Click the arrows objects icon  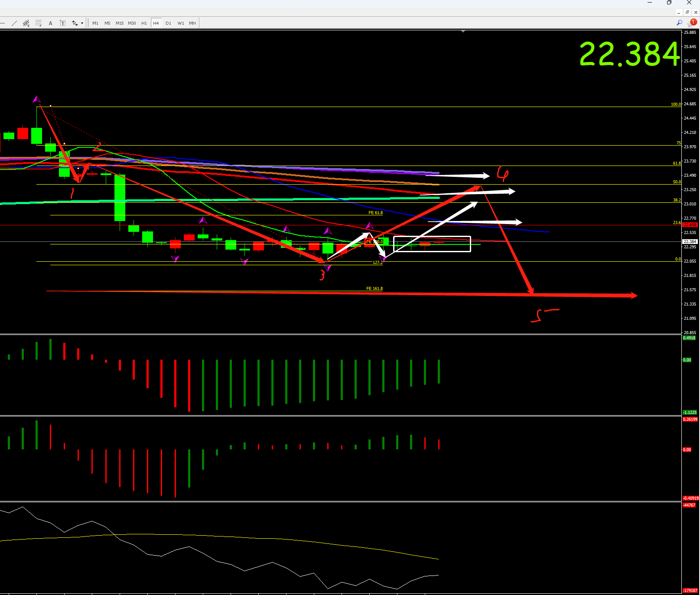tap(75, 23)
